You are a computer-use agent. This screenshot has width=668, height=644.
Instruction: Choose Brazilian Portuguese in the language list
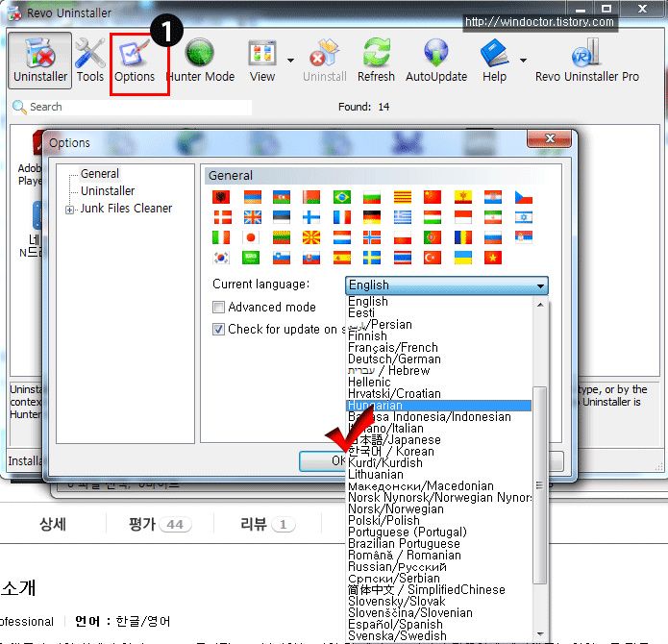(439, 544)
